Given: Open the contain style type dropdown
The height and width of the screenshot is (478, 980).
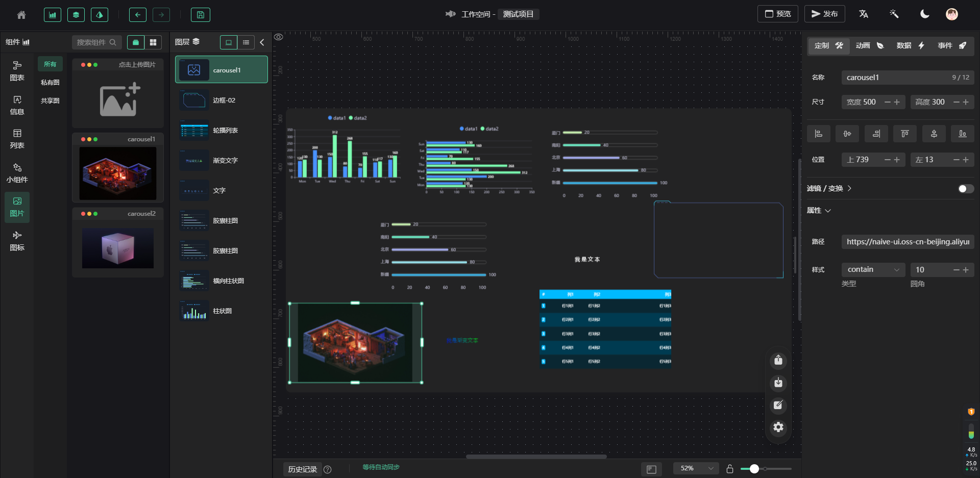Looking at the screenshot, I should (873, 269).
